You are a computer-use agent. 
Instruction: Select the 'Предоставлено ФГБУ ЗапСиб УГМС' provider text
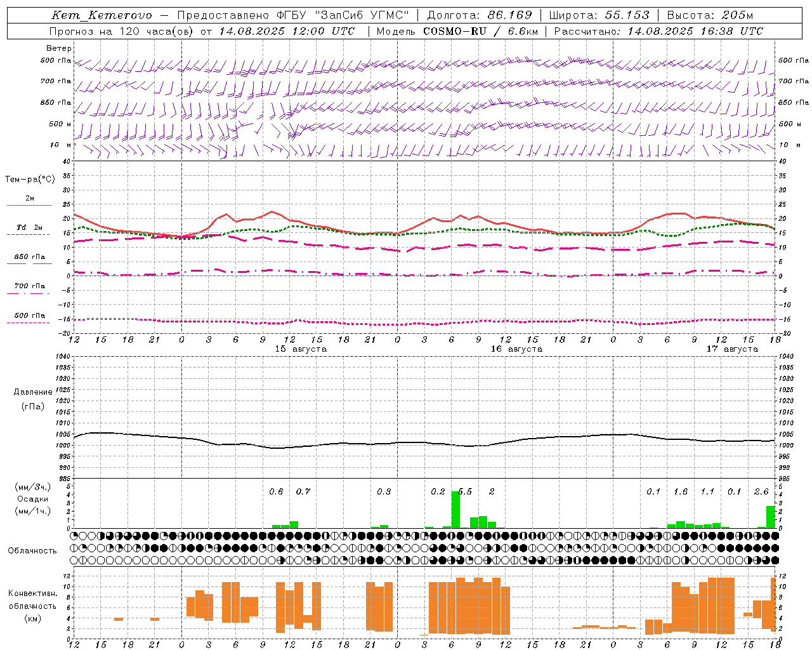[293, 15]
